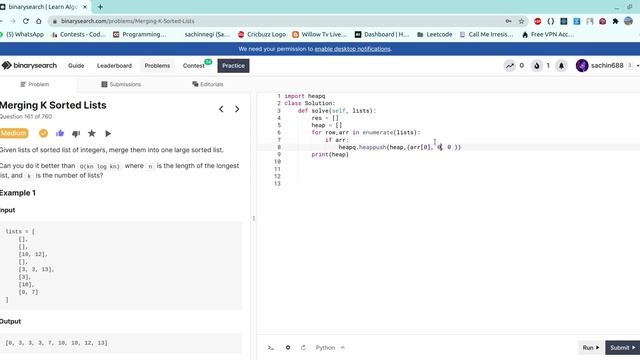Click the 'Merging K Sorted Lists' title
The width and height of the screenshot is (640, 360).
click(x=53, y=105)
